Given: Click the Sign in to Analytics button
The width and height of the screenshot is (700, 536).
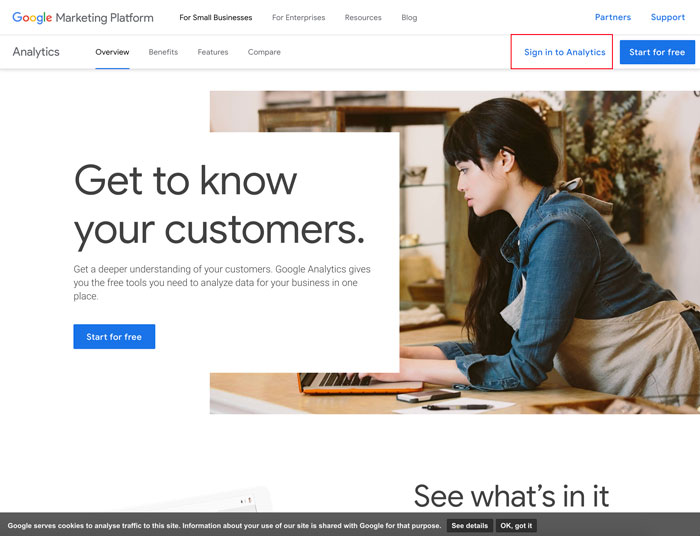Looking at the screenshot, I should coord(564,52).
